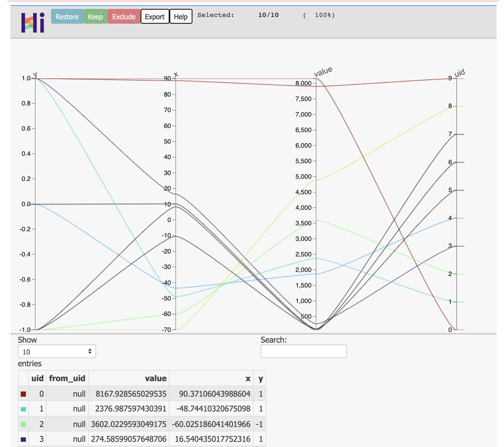Click the dark red swatch for uid 0
The image size is (504, 447).
click(x=24, y=394)
